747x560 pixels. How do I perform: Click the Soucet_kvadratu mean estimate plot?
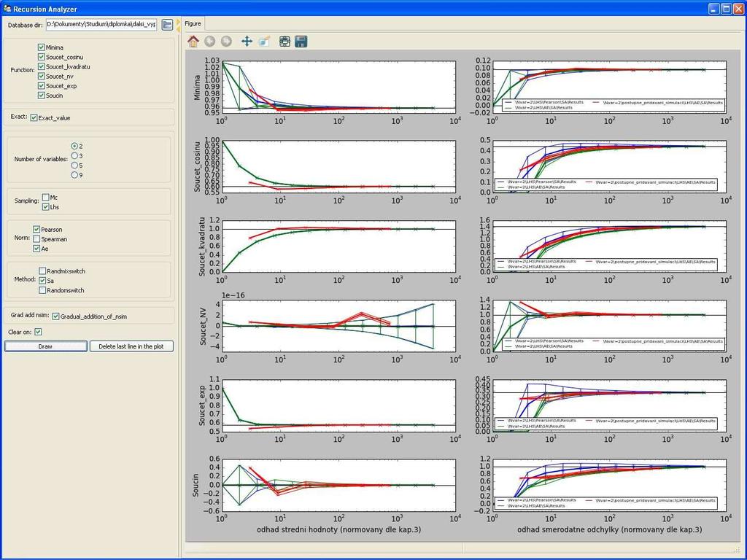coord(338,246)
